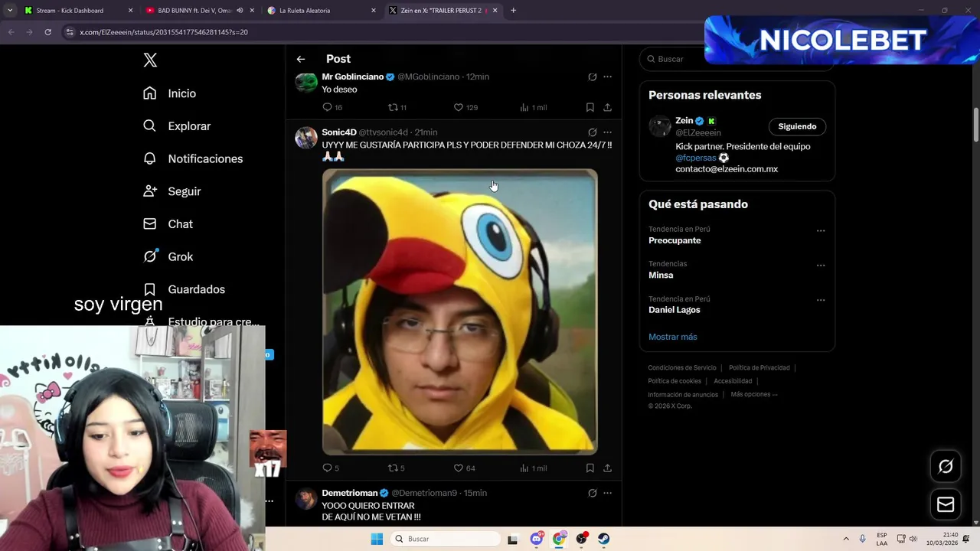Open more options for Minsa trend
The image size is (980, 551).
821,266
